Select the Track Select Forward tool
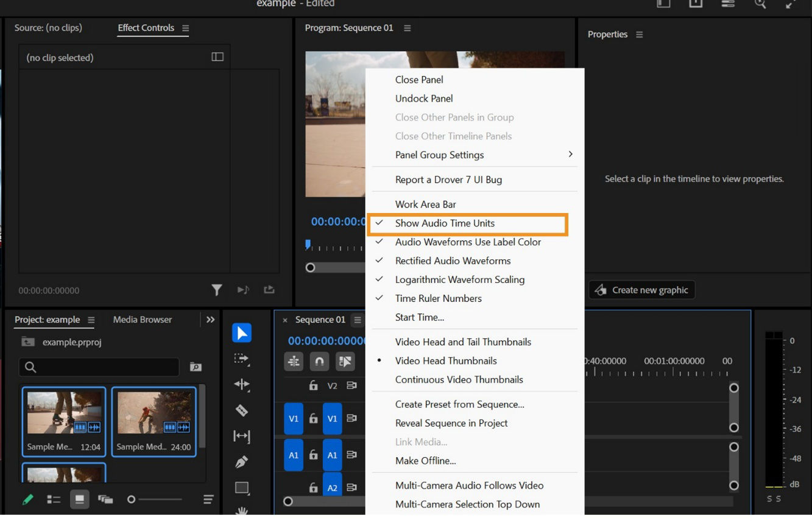Screen dimensions: 812x524 242,359
